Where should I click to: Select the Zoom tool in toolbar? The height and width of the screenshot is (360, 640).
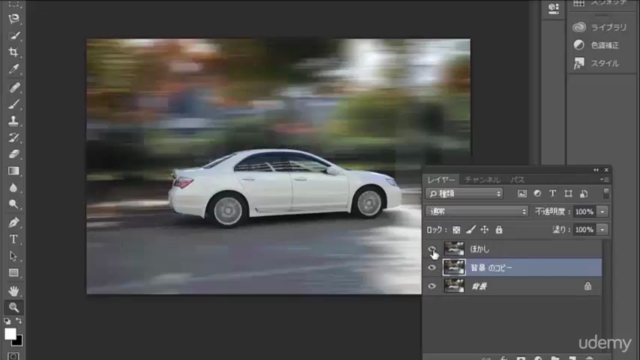click(x=13, y=307)
